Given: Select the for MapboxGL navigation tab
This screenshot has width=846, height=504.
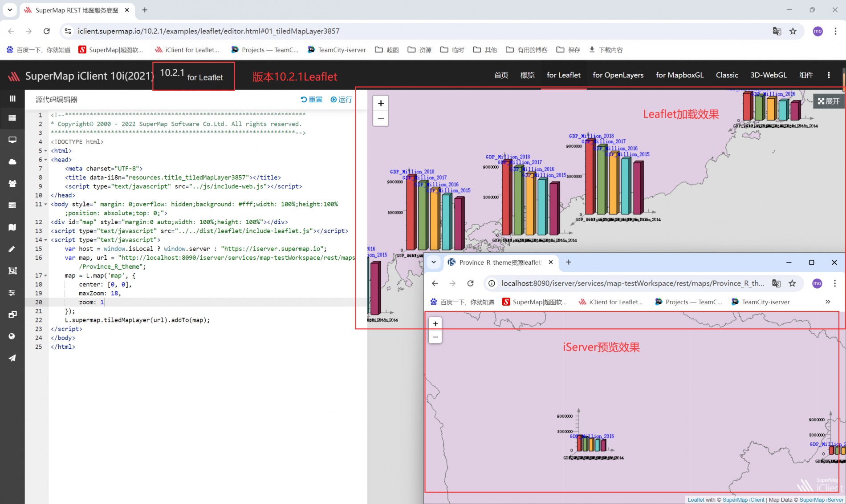Looking at the screenshot, I should pyautogui.click(x=679, y=75).
